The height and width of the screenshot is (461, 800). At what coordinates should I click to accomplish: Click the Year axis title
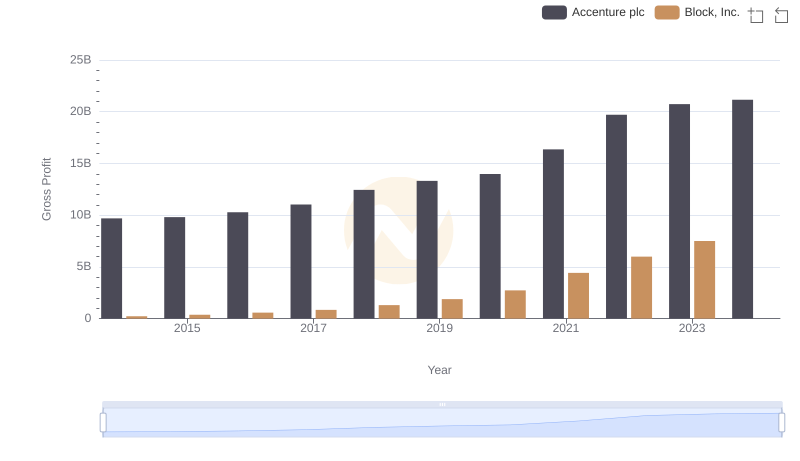(439, 370)
